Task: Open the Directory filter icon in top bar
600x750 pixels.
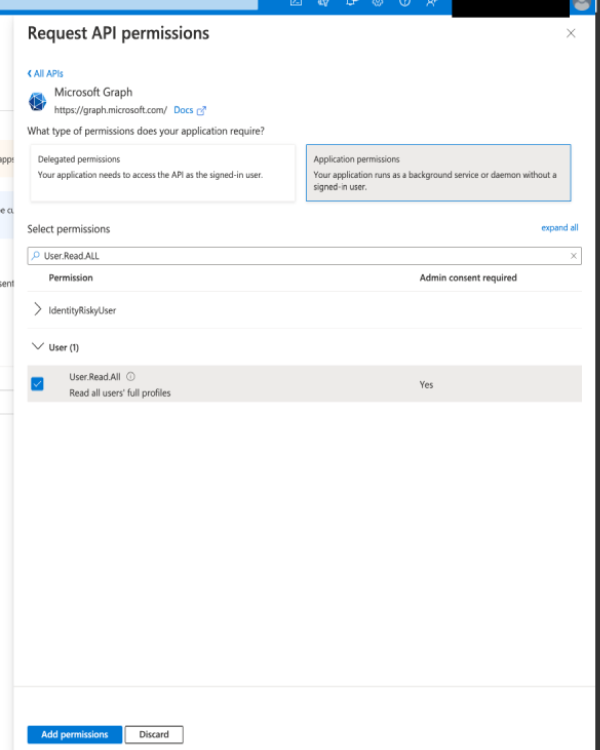Action: 324,2
